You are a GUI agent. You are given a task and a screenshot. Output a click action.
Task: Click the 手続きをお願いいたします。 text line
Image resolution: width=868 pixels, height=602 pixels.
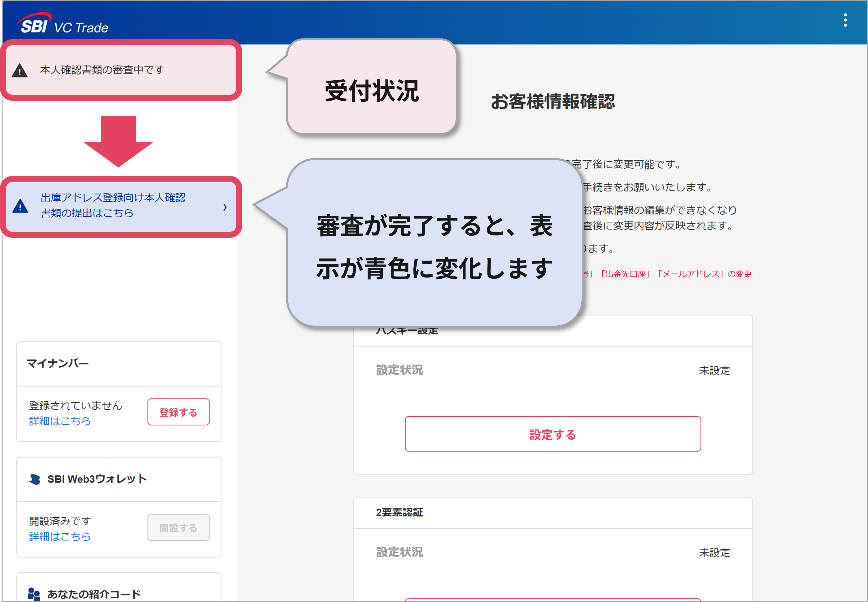647,187
